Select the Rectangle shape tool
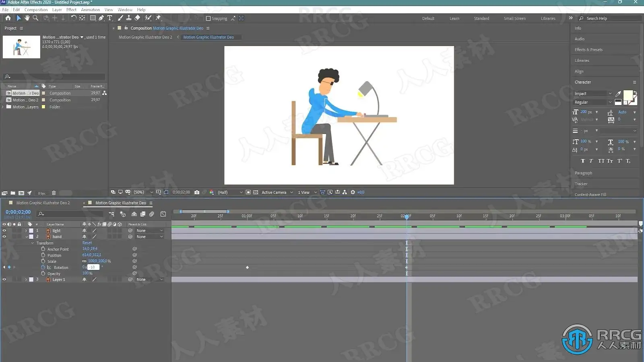 click(93, 18)
